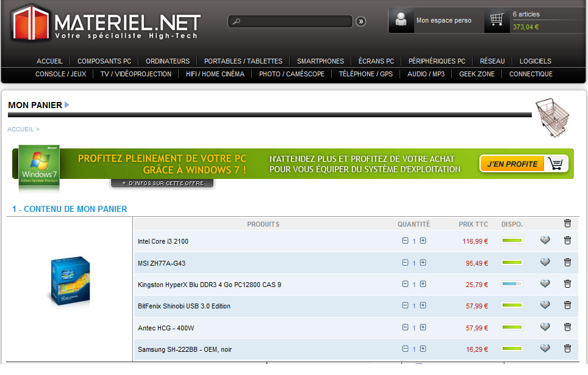The image size is (588, 375).
Task: Click availability bar for Kingston HyperX
Action: [512, 284]
